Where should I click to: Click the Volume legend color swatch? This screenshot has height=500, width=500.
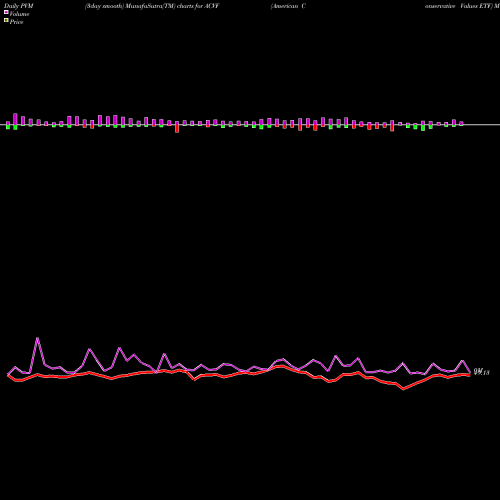6,12
